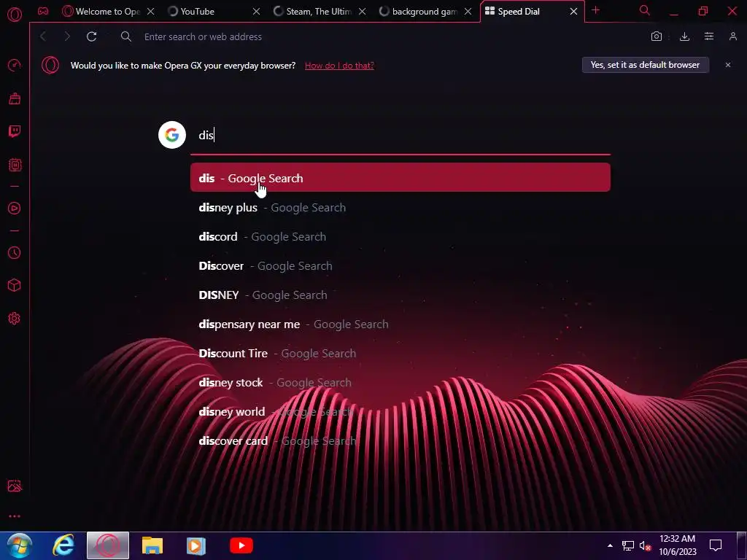Select 'Discover' suggestion
Image resolution: width=747 pixels, height=560 pixels.
coord(400,265)
